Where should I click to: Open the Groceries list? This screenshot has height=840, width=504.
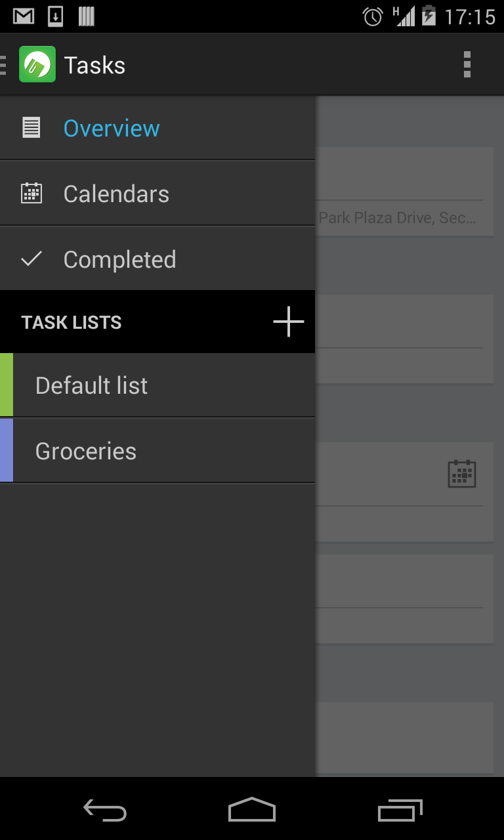point(86,451)
